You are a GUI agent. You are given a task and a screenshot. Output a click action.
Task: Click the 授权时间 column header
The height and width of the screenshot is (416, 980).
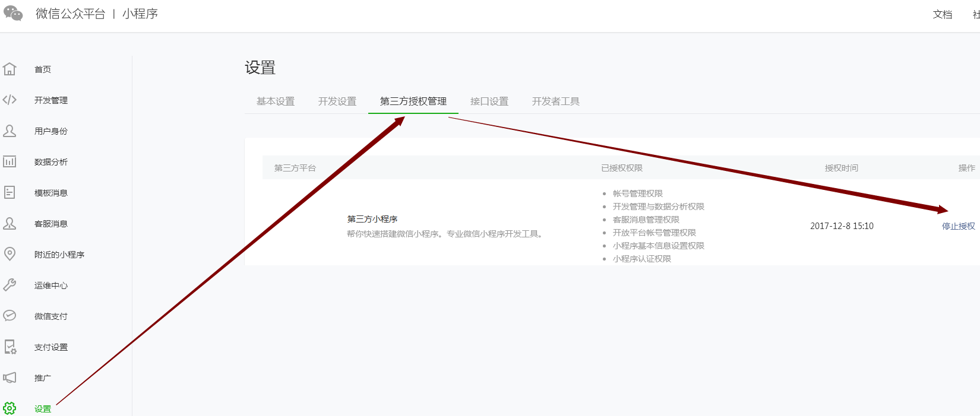[x=842, y=168]
